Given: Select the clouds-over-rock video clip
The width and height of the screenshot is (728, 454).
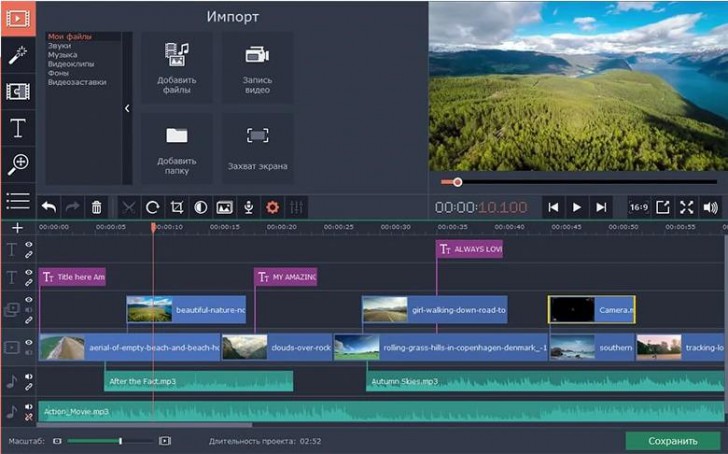Looking at the screenshot, I should (x=277, y=347).
